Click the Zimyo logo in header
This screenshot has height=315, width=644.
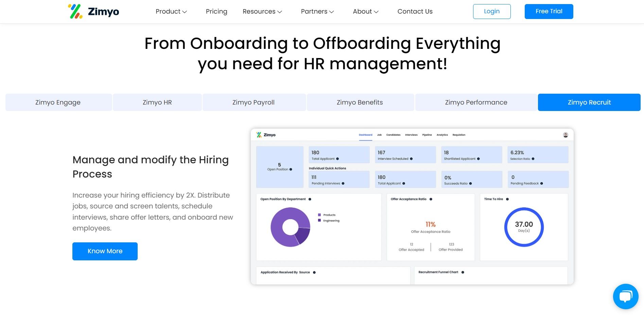[x=93, y=11]
